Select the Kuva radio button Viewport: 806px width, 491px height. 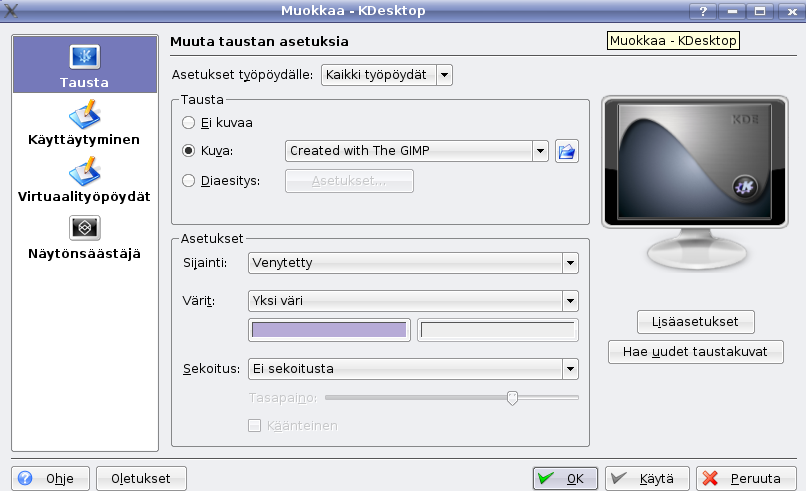click(x=189, y=151)
